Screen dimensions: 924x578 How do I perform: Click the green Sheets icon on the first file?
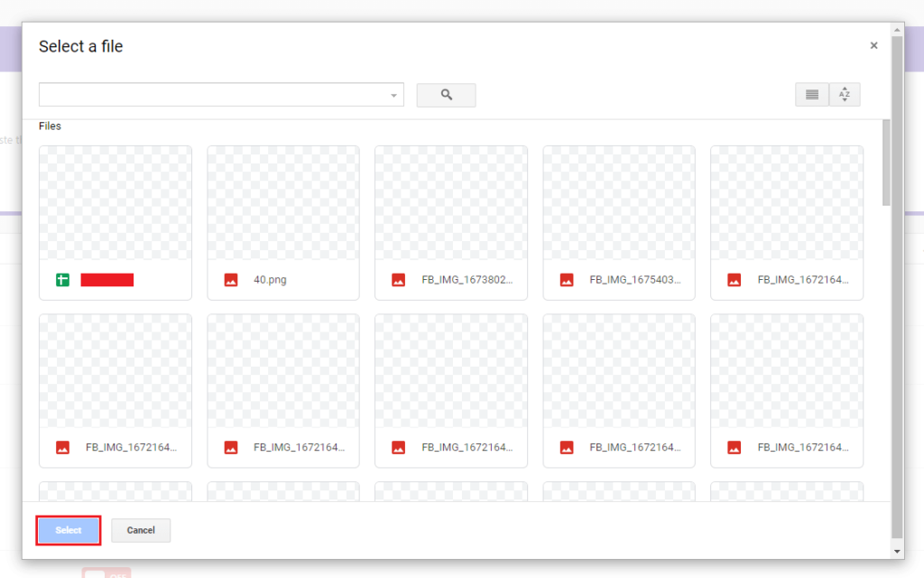click(62, 280)
